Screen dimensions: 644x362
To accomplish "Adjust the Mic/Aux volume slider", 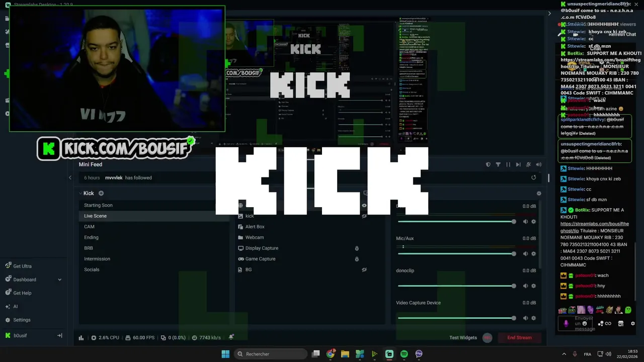I will [x=456, y=253].
